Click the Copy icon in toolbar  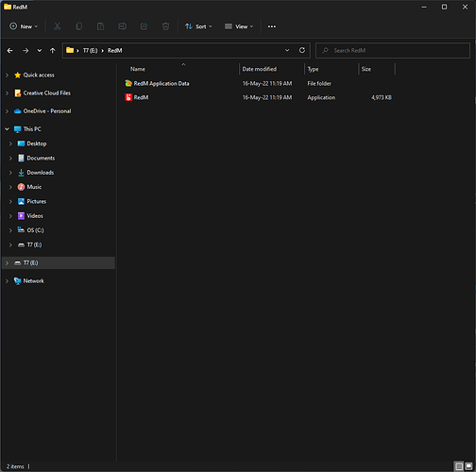(x=79, y=26)
